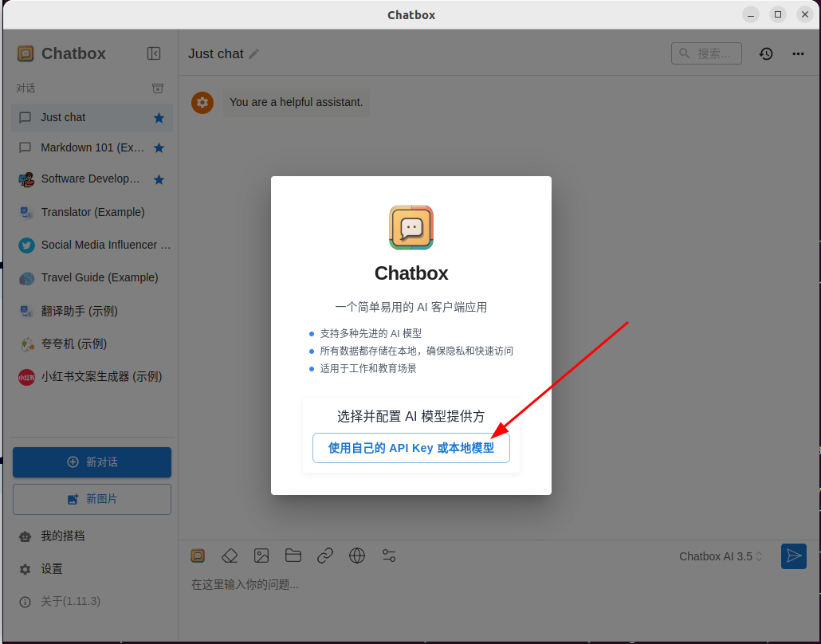The image size is (821, 644).
Task: Open 我的搭档 copilots page
Action: pyautogui.click(x=92, y=536)
